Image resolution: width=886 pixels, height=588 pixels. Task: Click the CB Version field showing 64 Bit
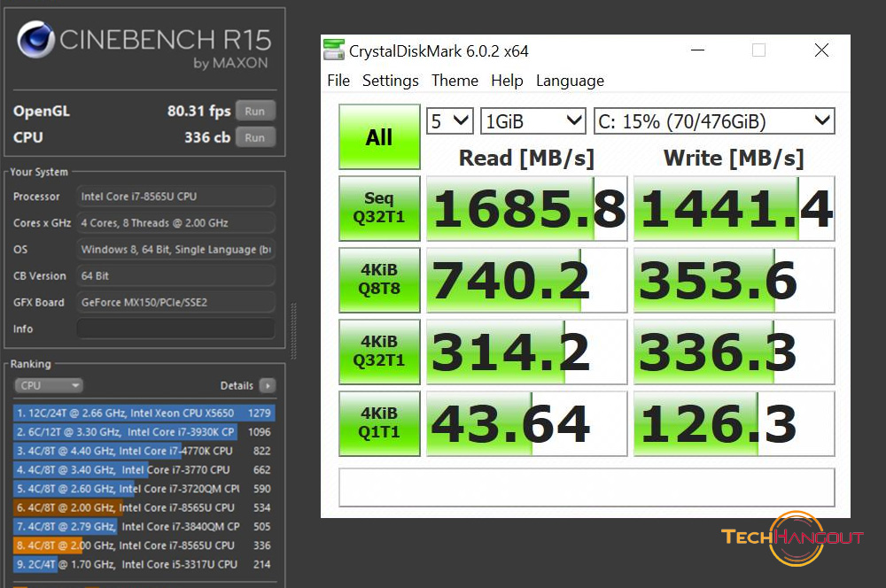pyautogui.click(x=175, y=275)
